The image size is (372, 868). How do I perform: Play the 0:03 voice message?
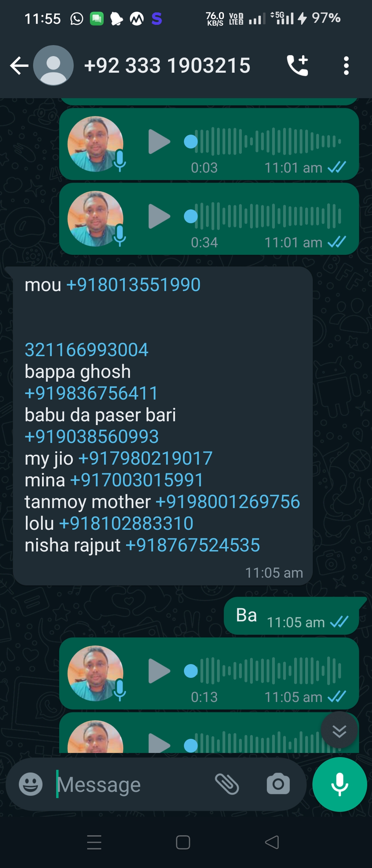tap(159, 141)
